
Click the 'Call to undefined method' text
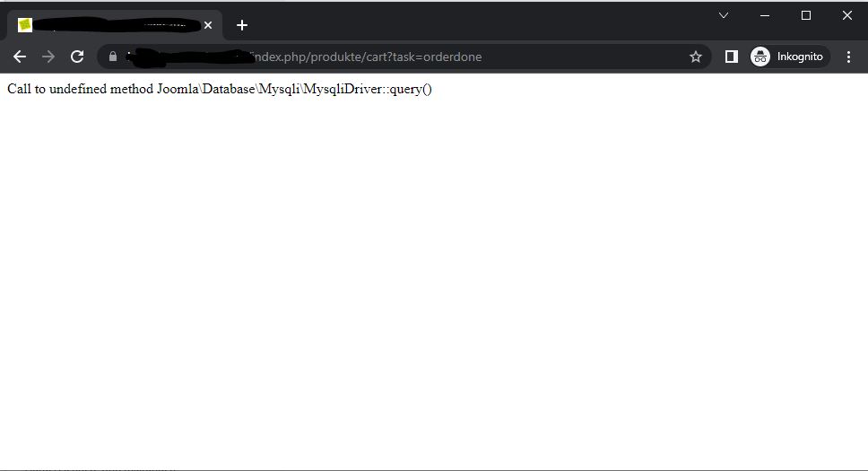click(81, 89)
